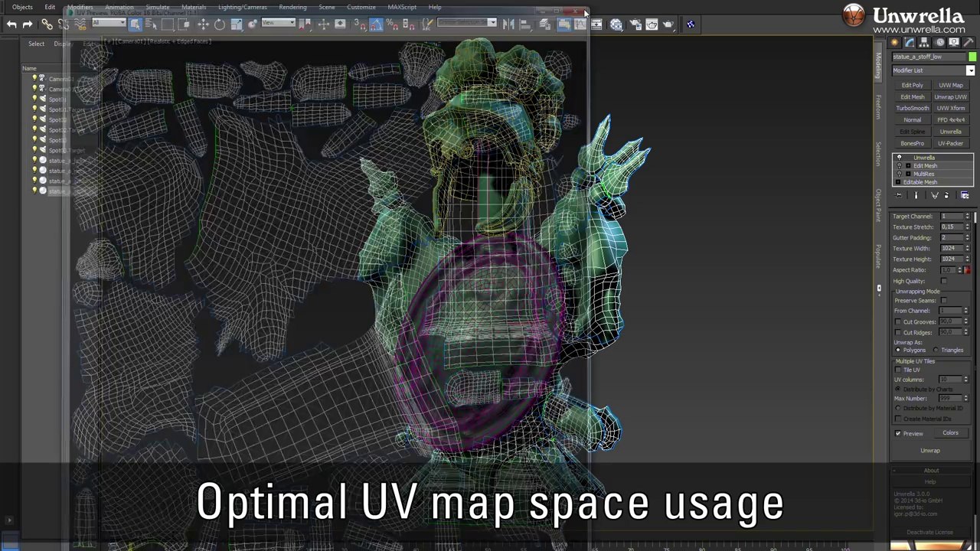Click the Unwrap button

930,451
